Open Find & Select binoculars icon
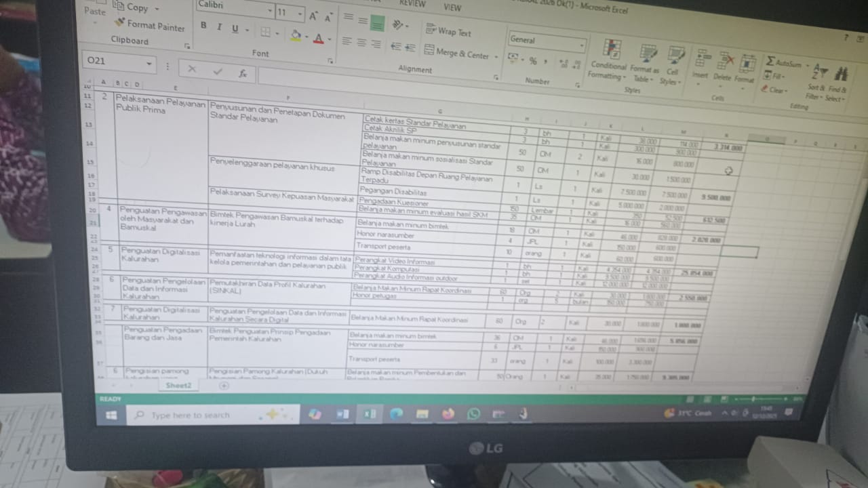 (x=841, y=73)
